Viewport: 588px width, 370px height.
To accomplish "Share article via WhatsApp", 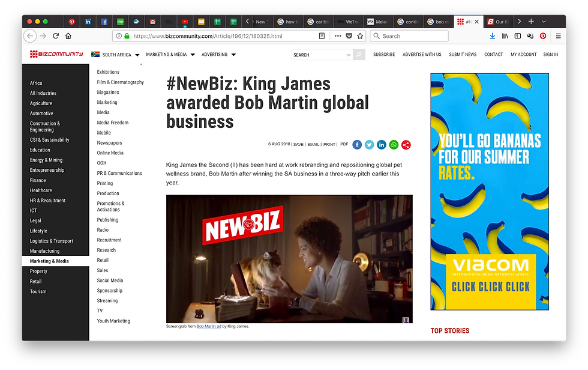I will 394,145.
